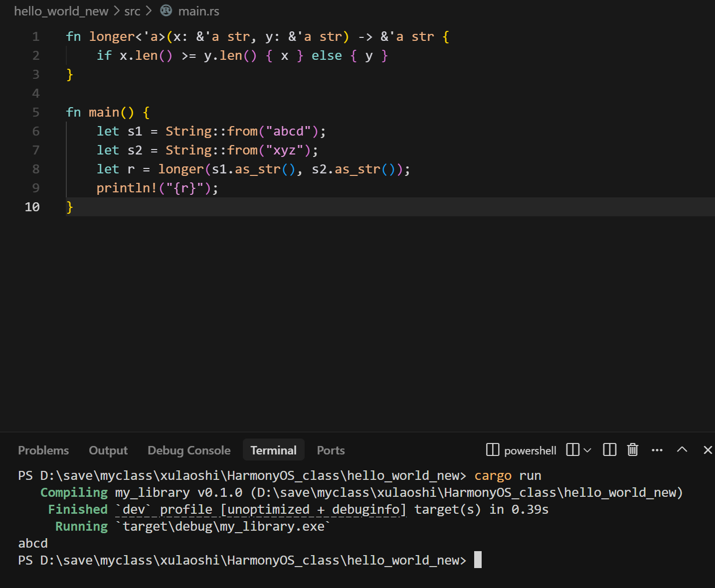Click the 'Compiling' word in terminal output
This screenshot has height=588, width=715.
[x=74, y=493]
